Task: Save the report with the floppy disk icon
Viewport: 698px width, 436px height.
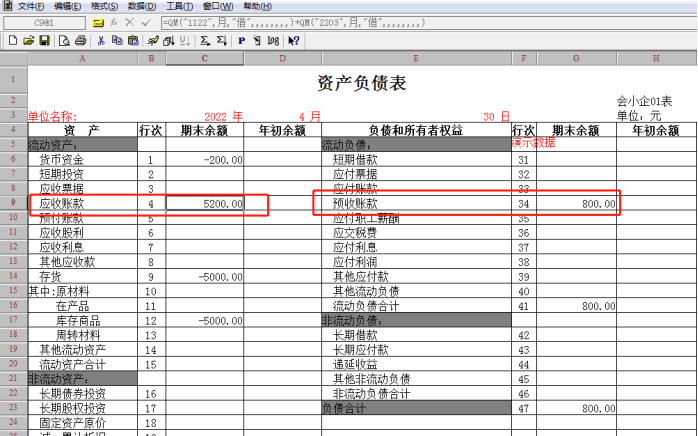Action: click(45, 41)
